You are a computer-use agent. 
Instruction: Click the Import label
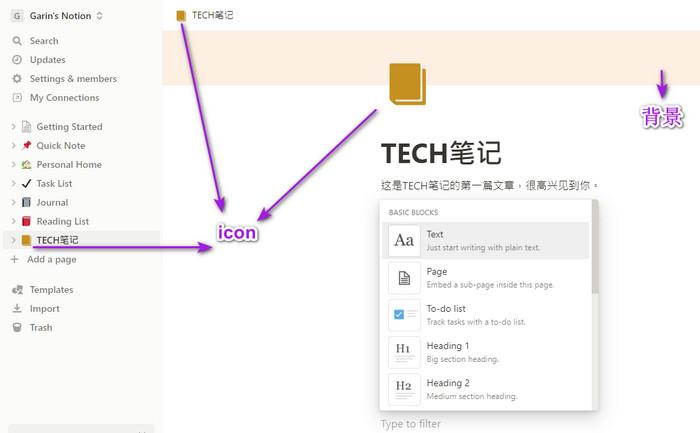(x=45, y=308)
